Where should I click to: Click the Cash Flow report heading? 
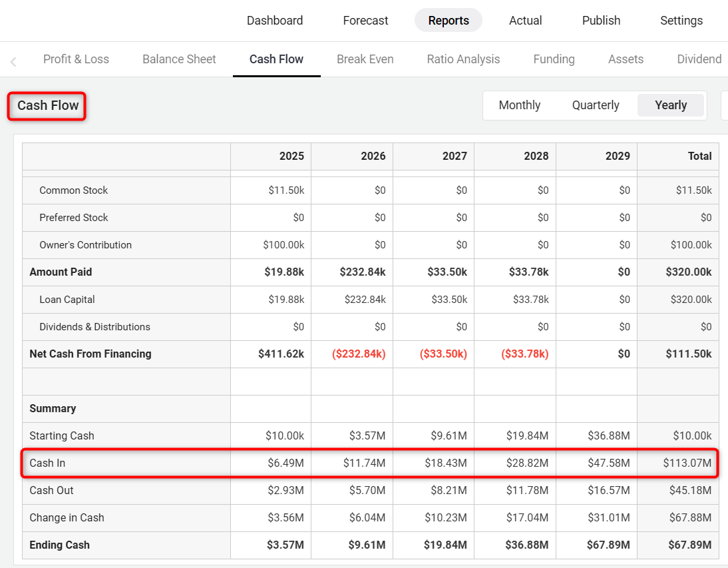click(x=48, y=105)
